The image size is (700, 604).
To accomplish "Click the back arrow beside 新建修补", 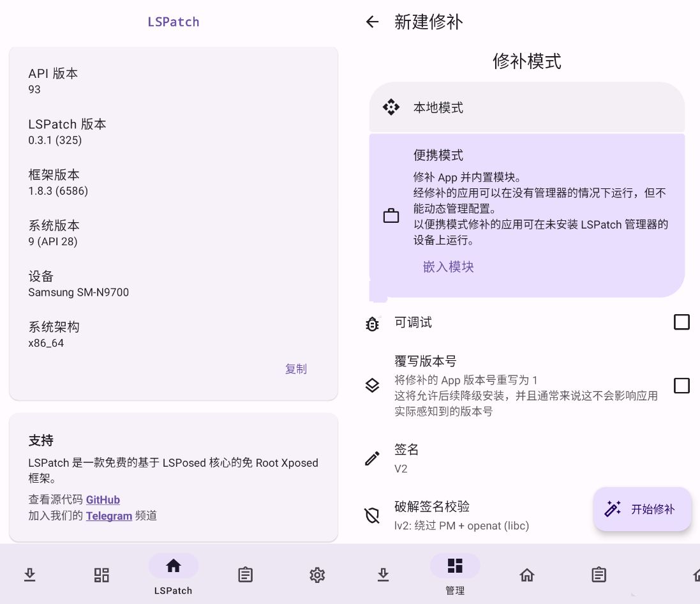I will [372, 22].
